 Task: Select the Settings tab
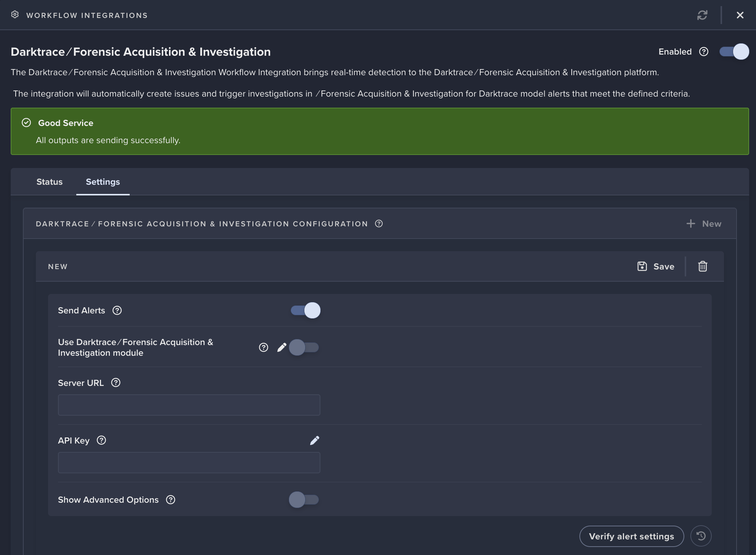pos(103,182)
